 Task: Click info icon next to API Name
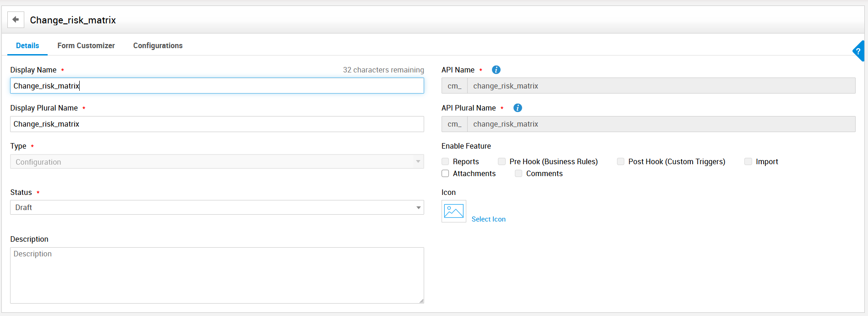[x=496, y=70]
